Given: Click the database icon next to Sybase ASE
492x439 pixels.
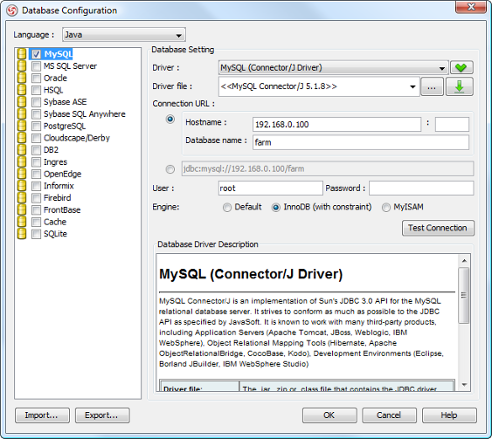Looking at the screenshot, I should point(22,102).
